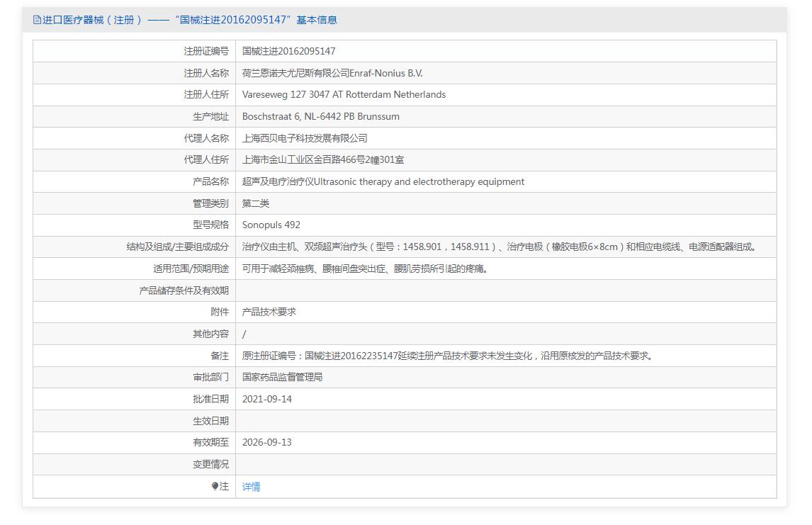Click the 注册人名称 label
The image size is (812, 525).
pyautogui.click(x=206, y=73)
